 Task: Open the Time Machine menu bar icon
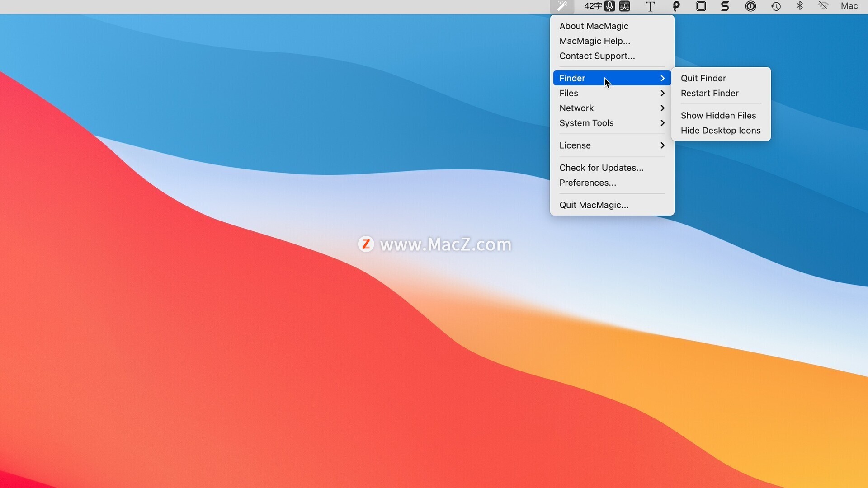click(x=776, y=6)
